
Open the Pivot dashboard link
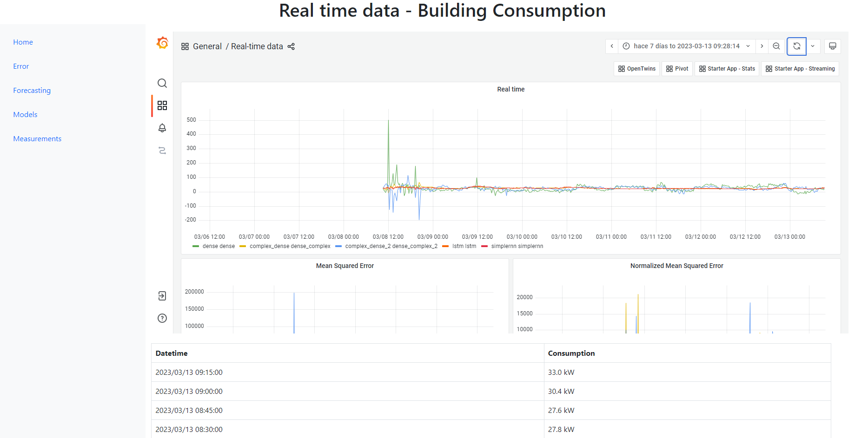(x=677, y=69)
